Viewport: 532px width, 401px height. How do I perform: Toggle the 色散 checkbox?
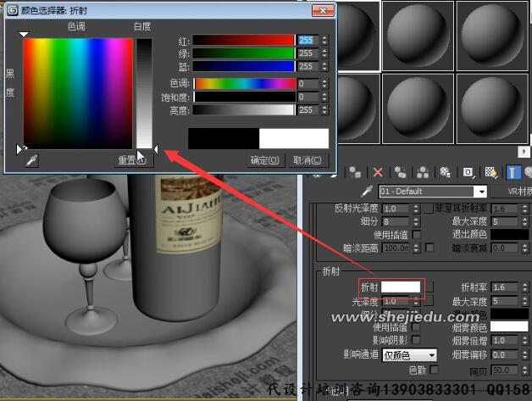click(435, 370)
